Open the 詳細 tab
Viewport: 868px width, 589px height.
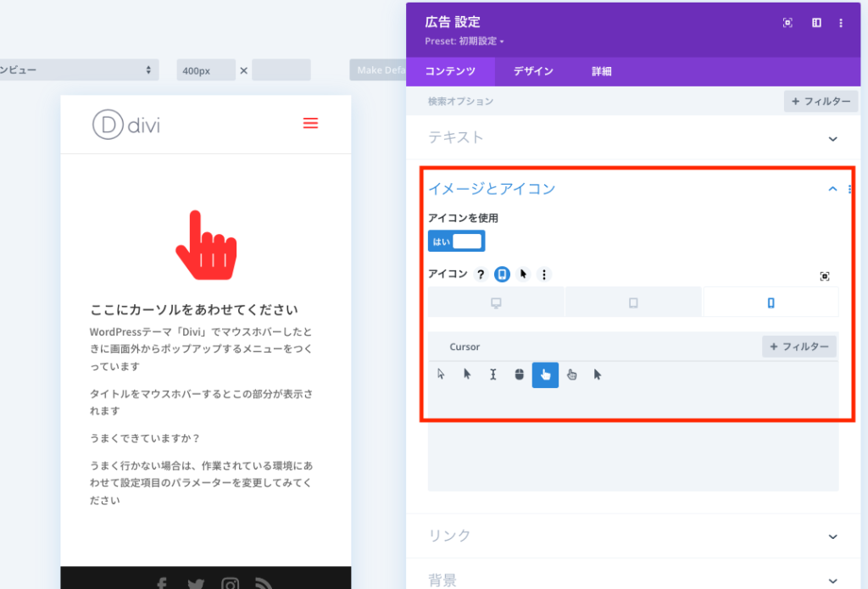pyautogui.click(x=601, y=71)
